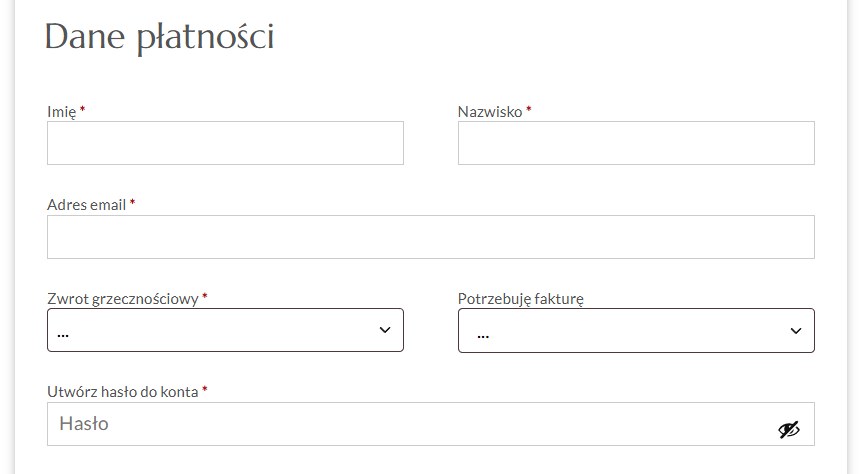Click the Utwórz hasło do konta label
The height and width of the screenshot is (474, 862).
[x=122, y=392]
